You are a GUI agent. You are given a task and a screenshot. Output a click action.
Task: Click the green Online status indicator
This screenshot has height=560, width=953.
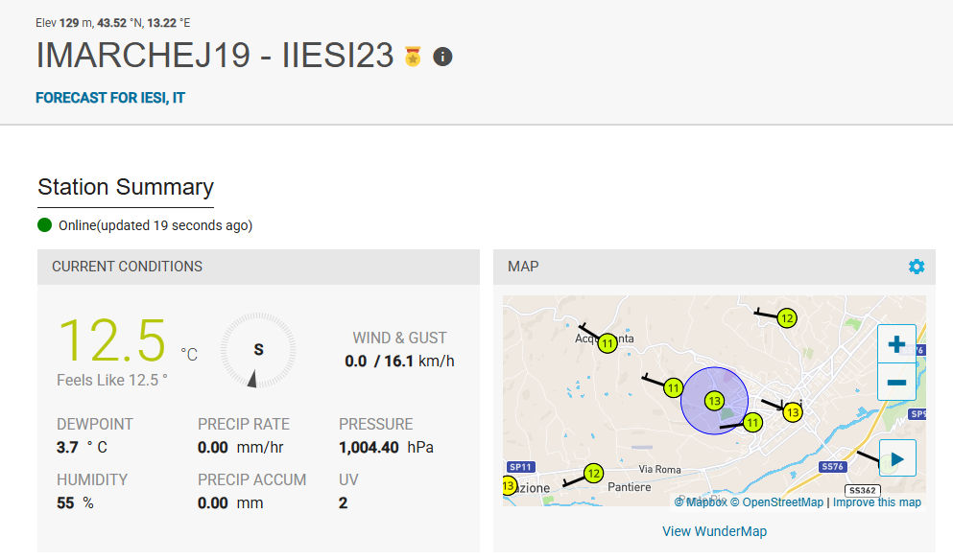(44, 225)
